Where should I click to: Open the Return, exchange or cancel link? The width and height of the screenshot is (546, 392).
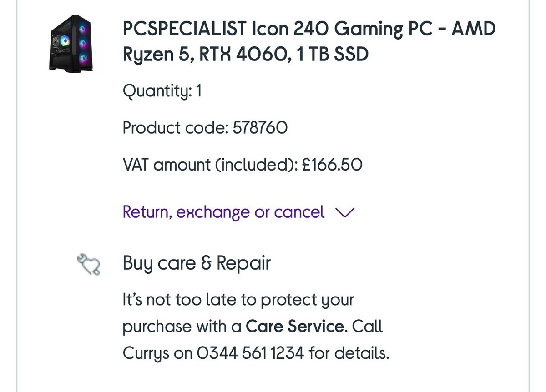pos(223,212)
